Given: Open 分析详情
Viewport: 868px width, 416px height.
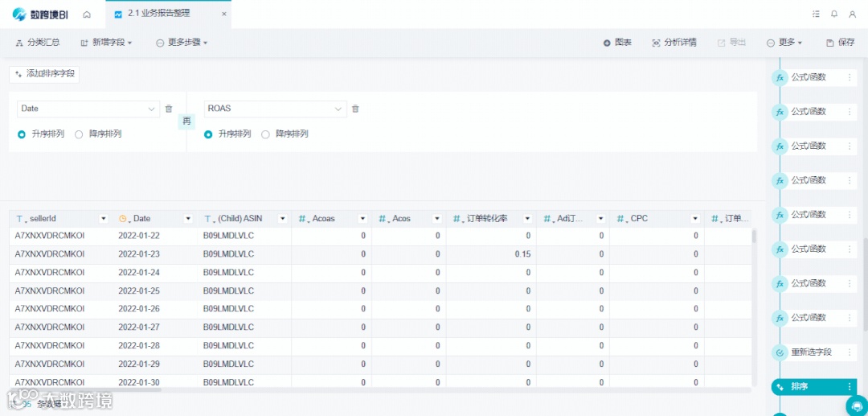Looking at the screenshot, I should [674, 42].
